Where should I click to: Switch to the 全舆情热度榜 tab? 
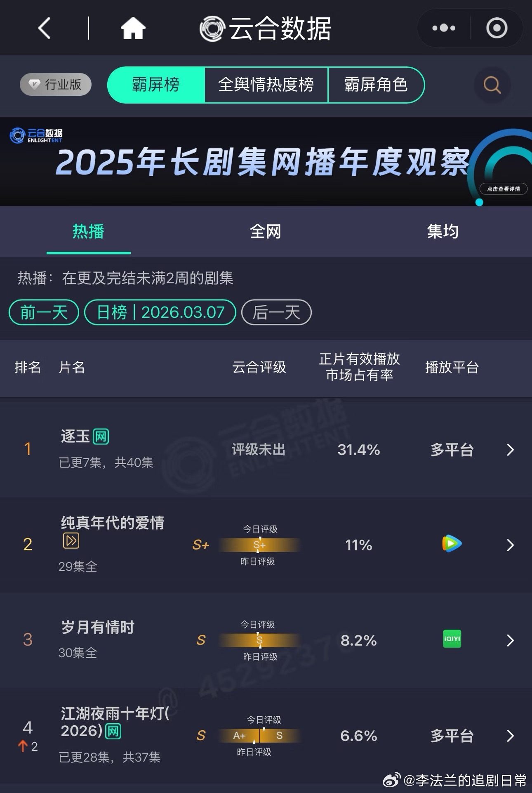click(x=266, y=85)
